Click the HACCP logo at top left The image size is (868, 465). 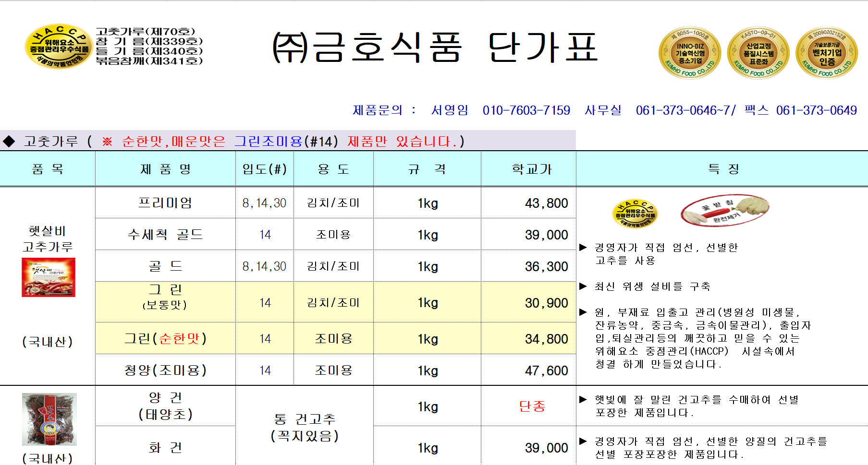tap(59, 47)
